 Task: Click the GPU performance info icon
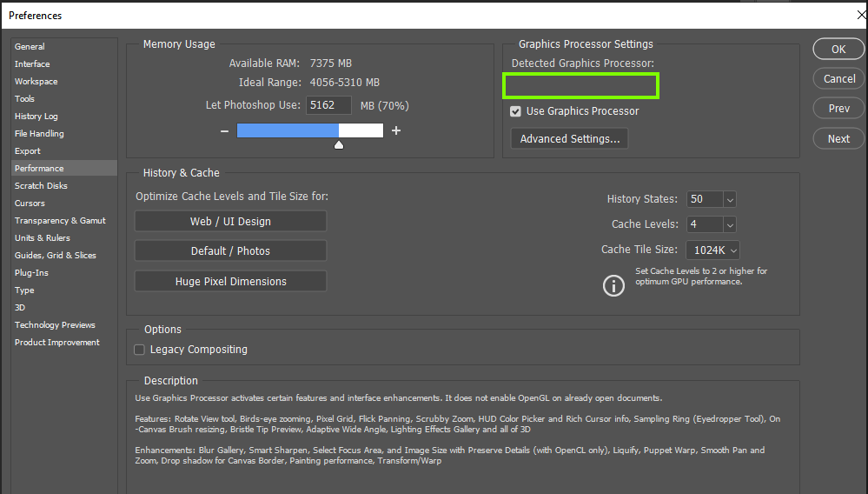[x=613, y=286]
